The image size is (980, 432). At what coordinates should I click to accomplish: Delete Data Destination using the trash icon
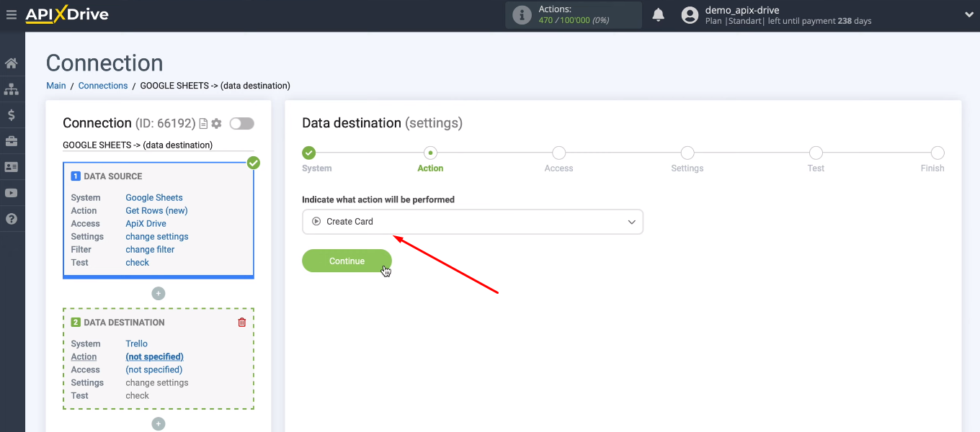[x=241, y=322]
